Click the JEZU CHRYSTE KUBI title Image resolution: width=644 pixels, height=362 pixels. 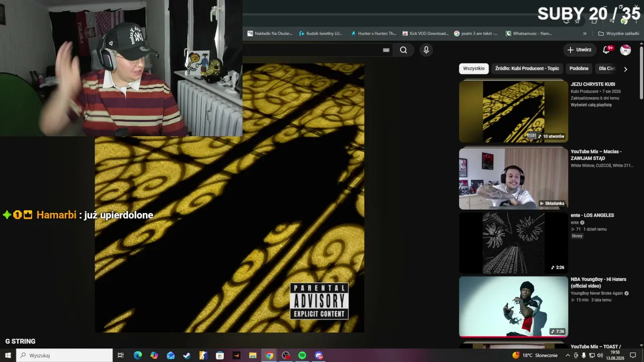click(593, 84)
